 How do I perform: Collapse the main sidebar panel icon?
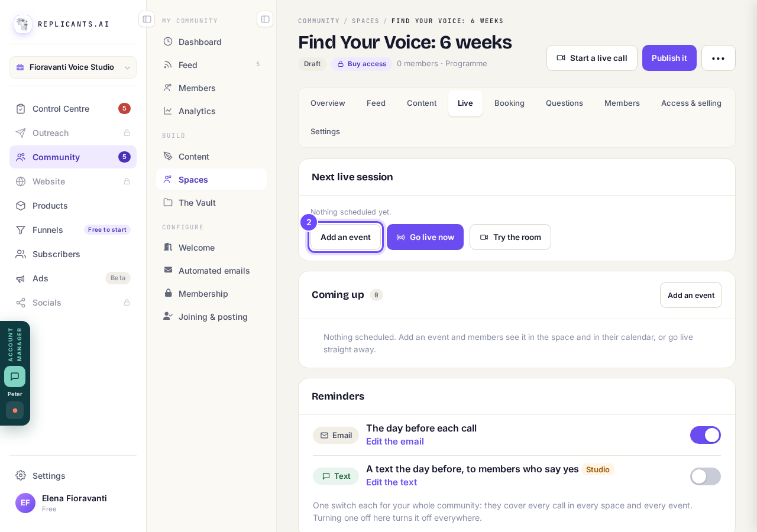tap(147, 19)
